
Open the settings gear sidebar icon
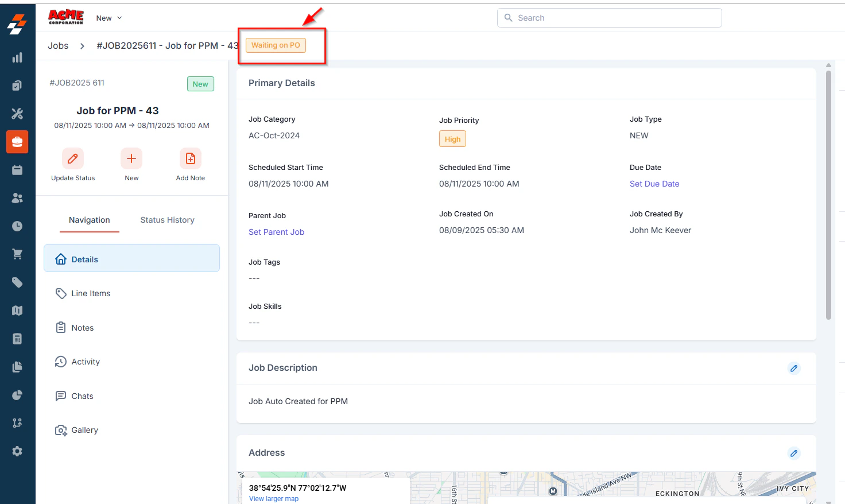click(x=17, y=451)
